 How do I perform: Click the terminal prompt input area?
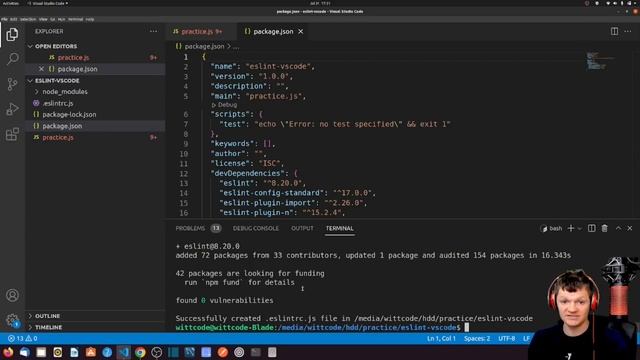[x=467, y=327]
